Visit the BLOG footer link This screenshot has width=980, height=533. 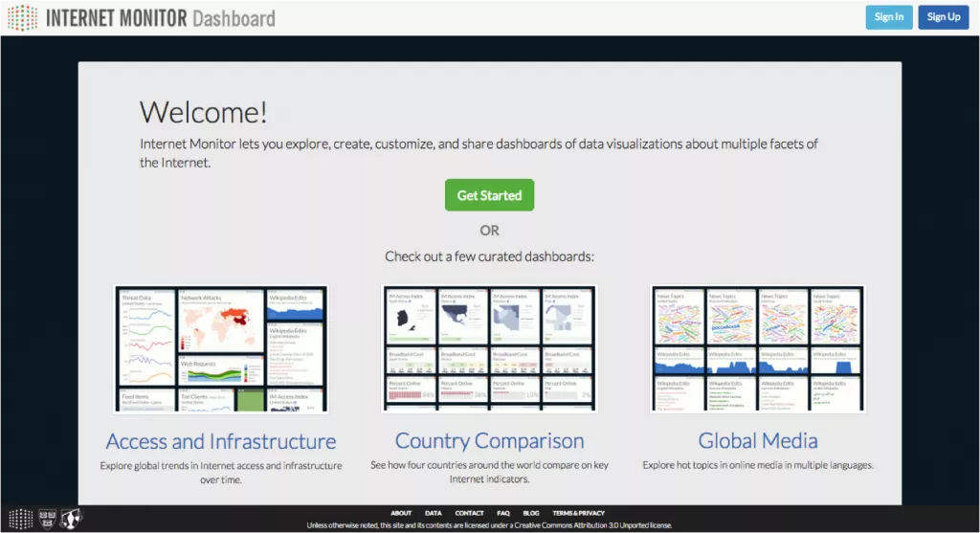click(530, 513)
